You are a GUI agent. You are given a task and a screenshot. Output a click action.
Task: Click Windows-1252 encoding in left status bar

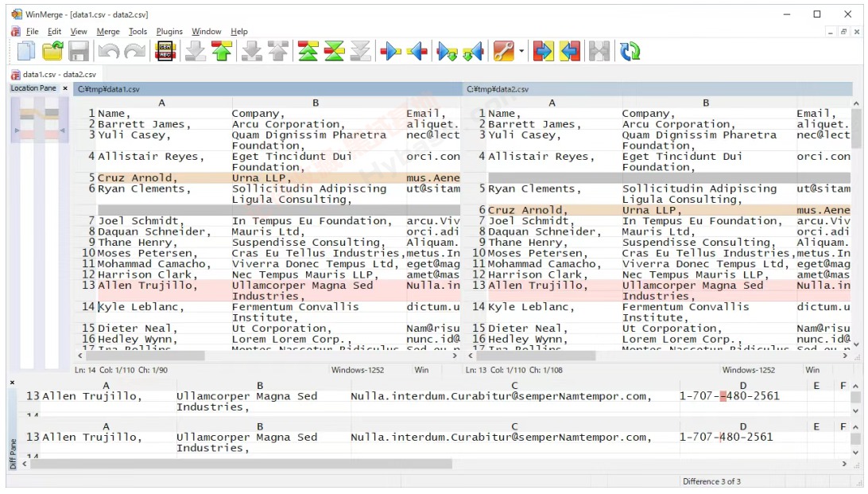(358, 370)
